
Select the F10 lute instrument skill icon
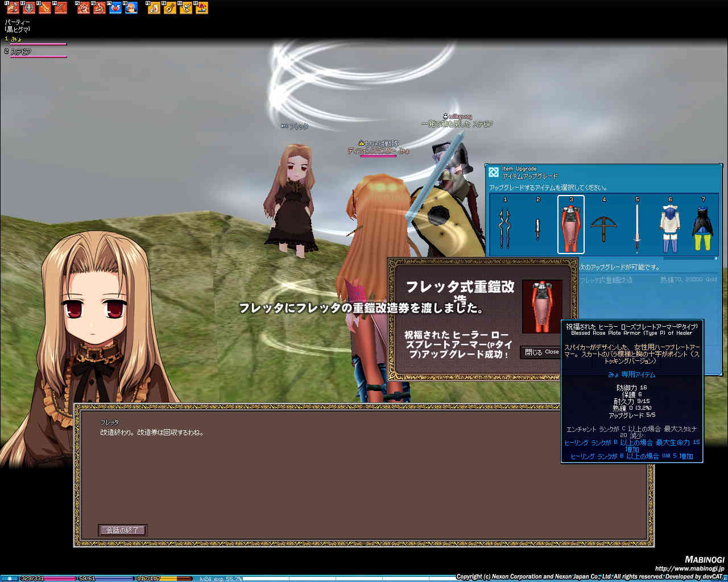pos(169,8)
